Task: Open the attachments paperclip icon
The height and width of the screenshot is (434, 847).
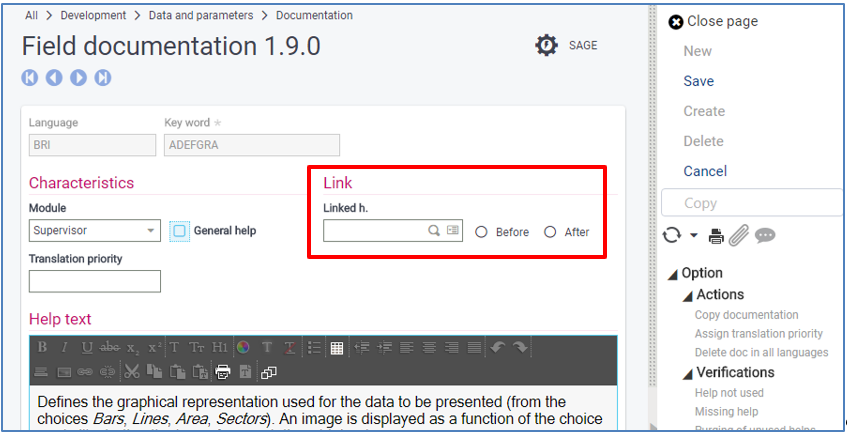Action: point(738,236)
